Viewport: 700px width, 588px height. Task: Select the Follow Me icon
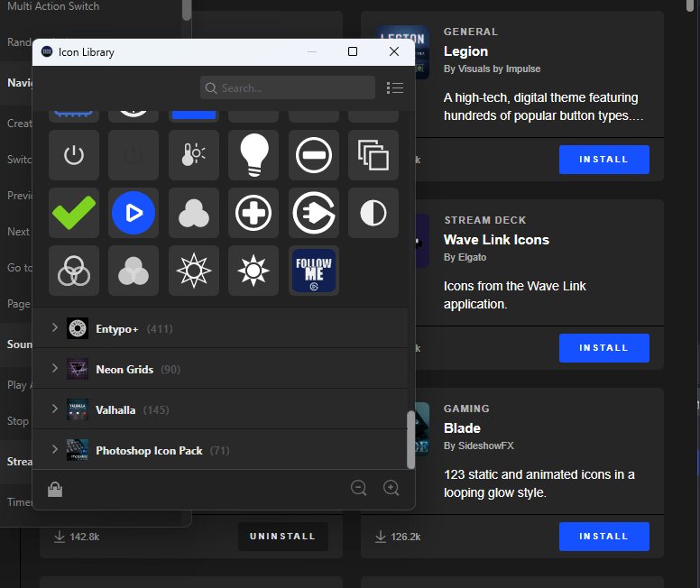pos(313,271)
